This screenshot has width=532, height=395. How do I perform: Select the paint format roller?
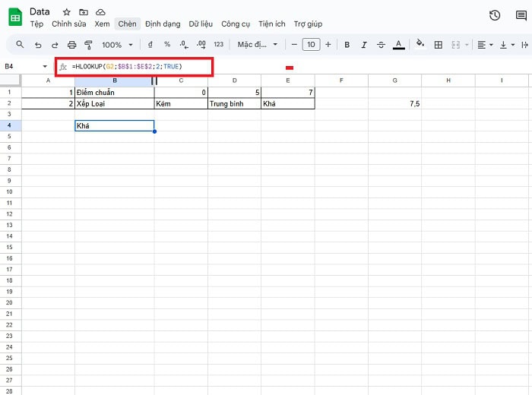88,45
